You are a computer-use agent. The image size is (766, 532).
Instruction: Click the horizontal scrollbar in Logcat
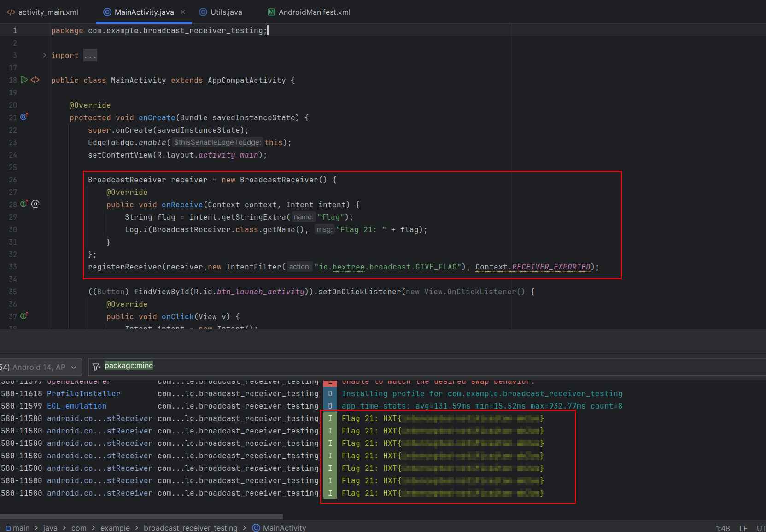tap(141, 516)
